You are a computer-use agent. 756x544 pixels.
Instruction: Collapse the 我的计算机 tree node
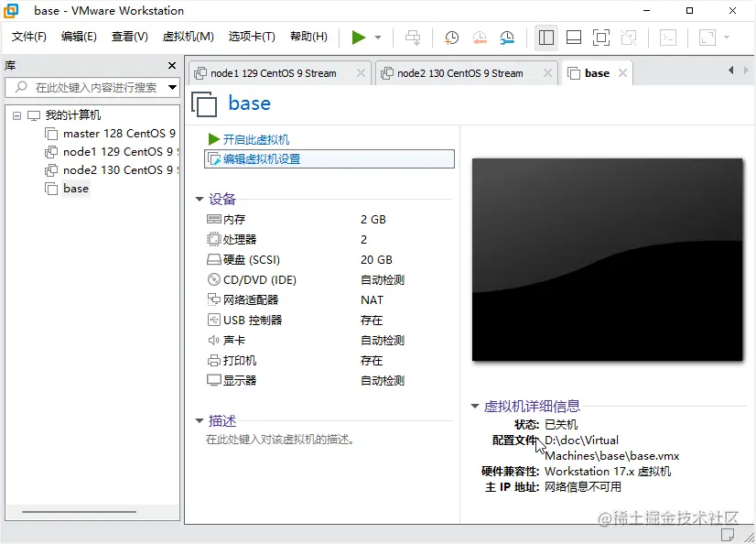[x=16, y=115]
